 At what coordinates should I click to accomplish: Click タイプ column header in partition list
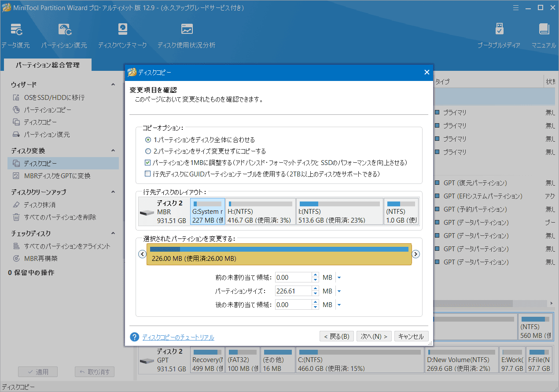pyautogui.click(x=442, y=82)
